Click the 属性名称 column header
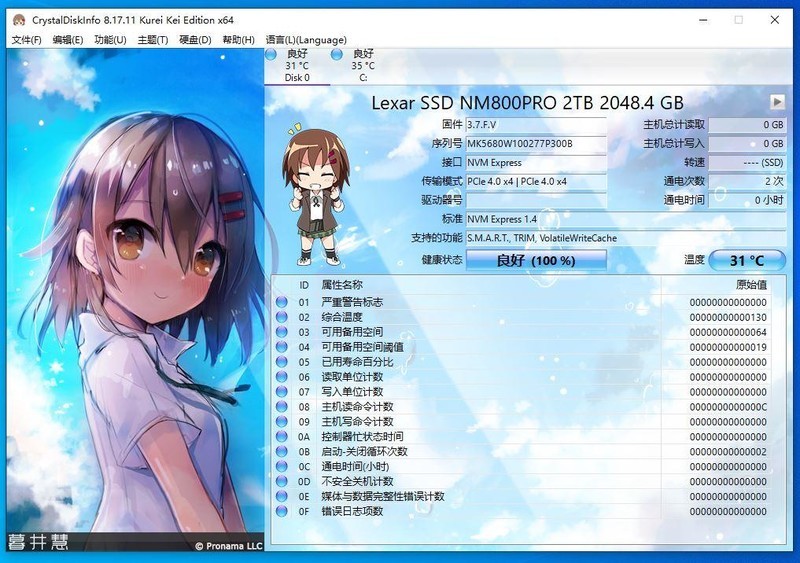Viewport: 800px width, 563px height. point(342,285)
